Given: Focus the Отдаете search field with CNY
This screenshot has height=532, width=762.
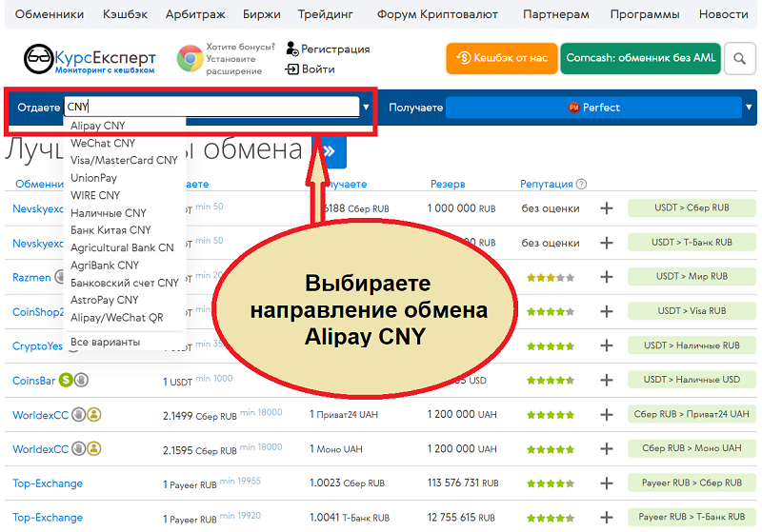Looking at the screenshot, I should click(x=211, y=107).
